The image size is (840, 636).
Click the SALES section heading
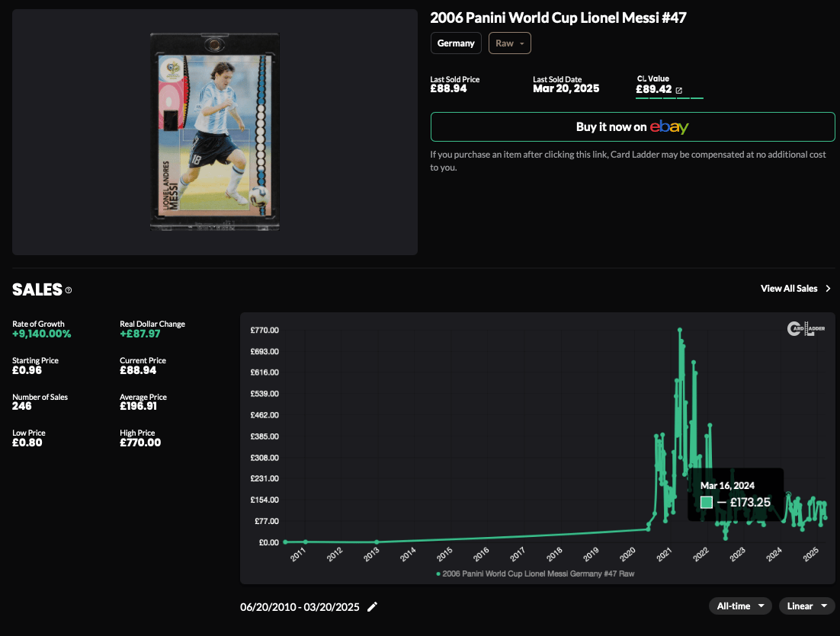tap(37, 289)
